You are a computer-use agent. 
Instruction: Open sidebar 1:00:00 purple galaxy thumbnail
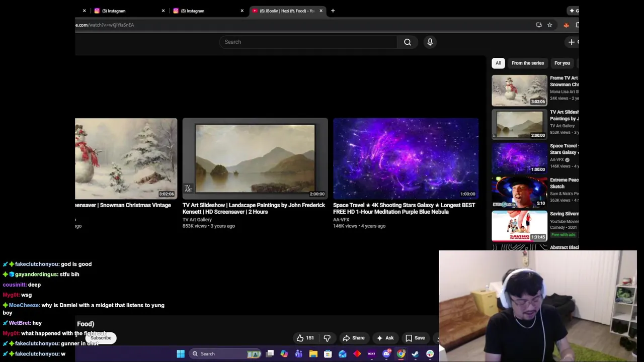click(x=519, y=158)
